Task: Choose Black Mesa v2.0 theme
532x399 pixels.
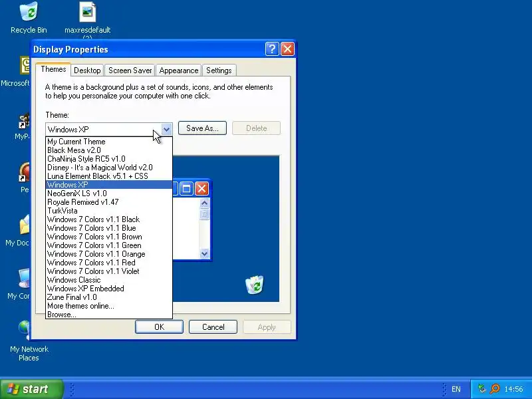Action: coord(109,150)
